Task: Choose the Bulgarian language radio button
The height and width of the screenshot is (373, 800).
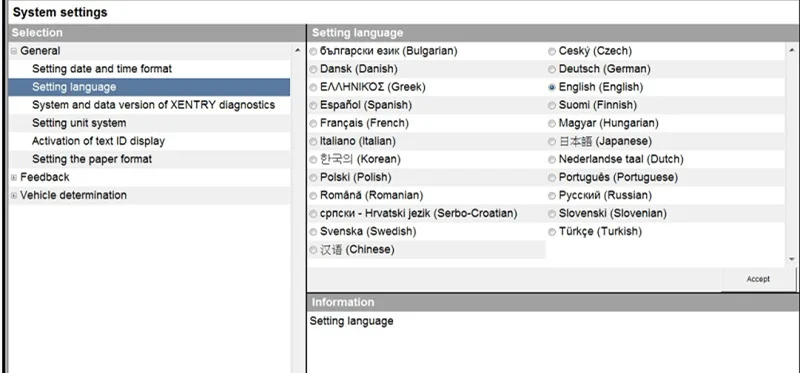Action: (x=313, y=51)
